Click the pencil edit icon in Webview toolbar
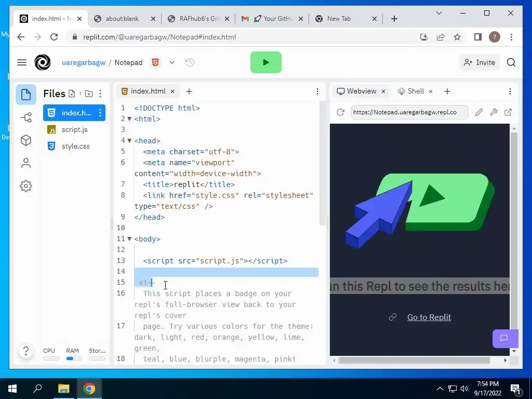This screenshot has height=399, width=532. point(478,112)
